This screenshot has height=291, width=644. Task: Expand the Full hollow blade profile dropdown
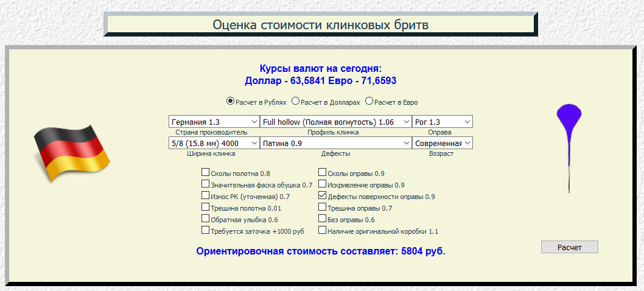point(335,122)
